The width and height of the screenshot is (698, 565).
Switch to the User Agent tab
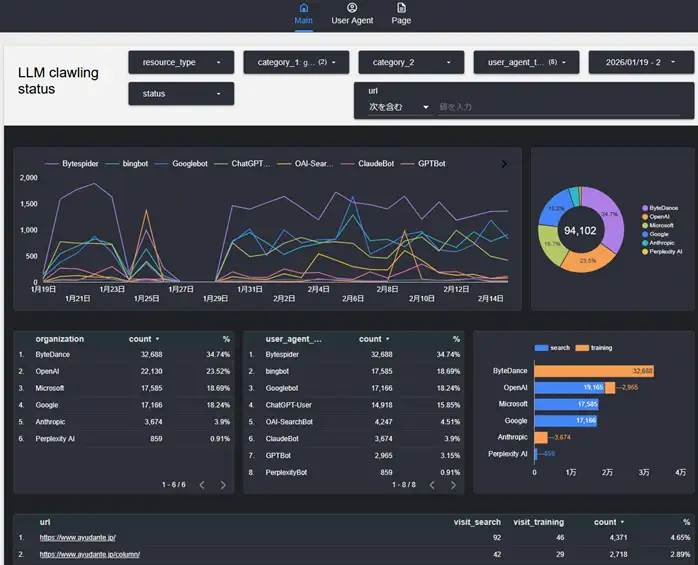(x=352, y=20)
